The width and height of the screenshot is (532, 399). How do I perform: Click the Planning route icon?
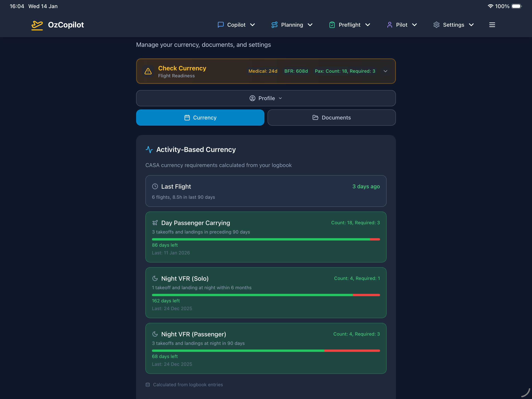(275, 25)
